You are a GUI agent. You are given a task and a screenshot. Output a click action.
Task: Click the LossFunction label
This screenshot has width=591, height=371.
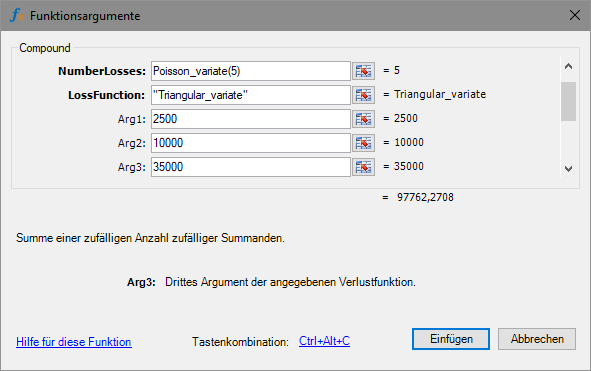click(x=107, y=95)
